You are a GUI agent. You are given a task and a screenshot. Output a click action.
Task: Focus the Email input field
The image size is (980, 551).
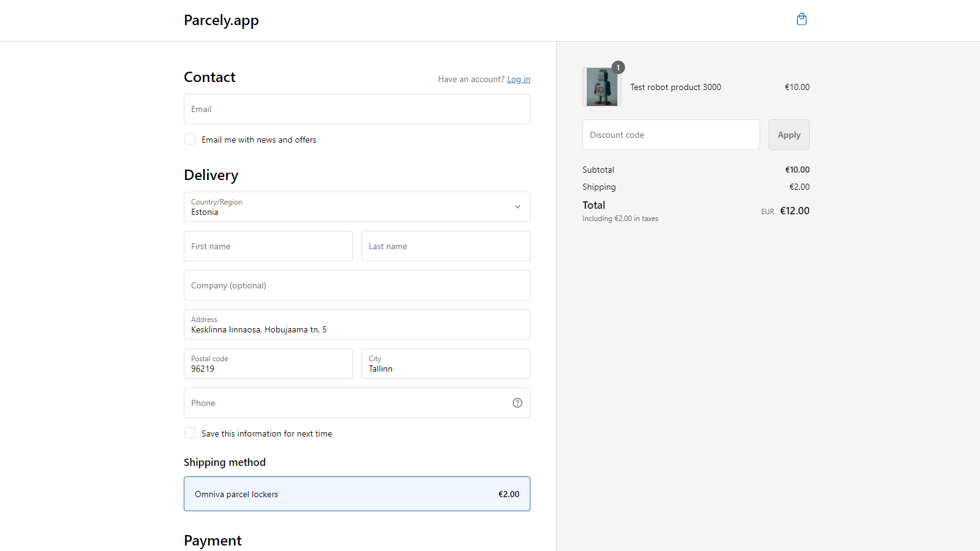356,109
